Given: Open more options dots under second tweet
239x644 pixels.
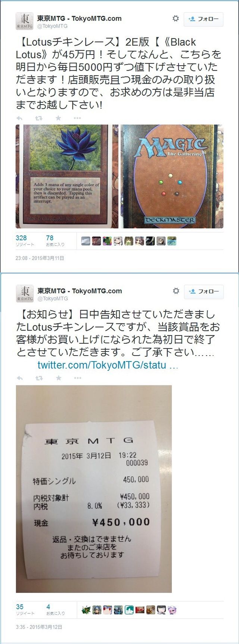Looking at the screenshot, I should pyautogui.click(x=78, y=378).
